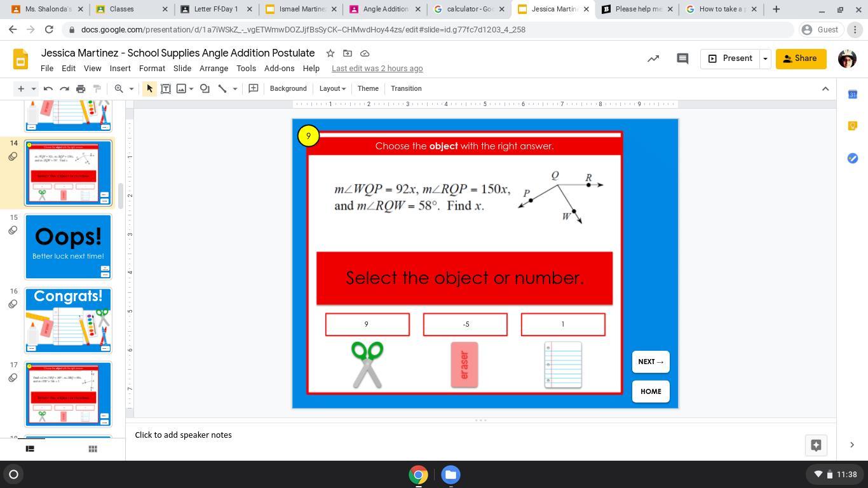Open the insert image dropdown arrow

click(x=191, y=89)
